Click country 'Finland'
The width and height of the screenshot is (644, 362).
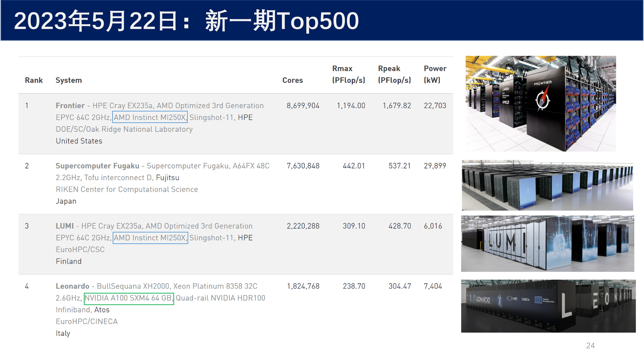[x=69, y=261]
